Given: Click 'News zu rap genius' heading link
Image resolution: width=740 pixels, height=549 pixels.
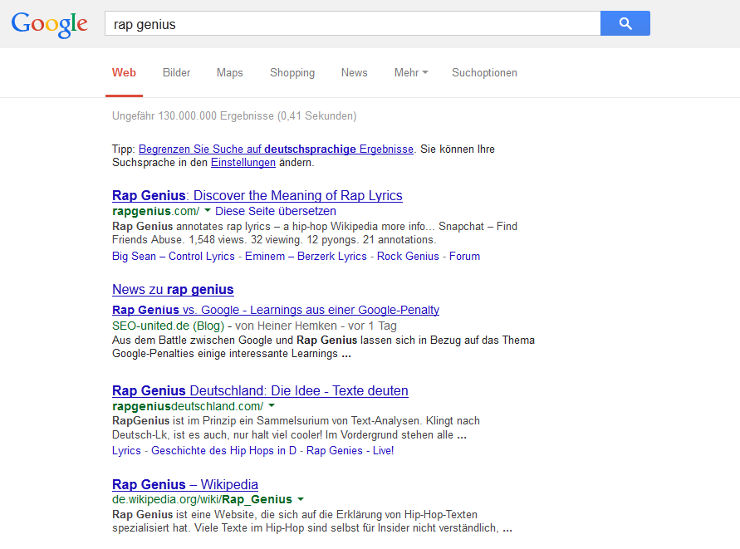Looking at the screenshot, I should [x=173, y=289].
